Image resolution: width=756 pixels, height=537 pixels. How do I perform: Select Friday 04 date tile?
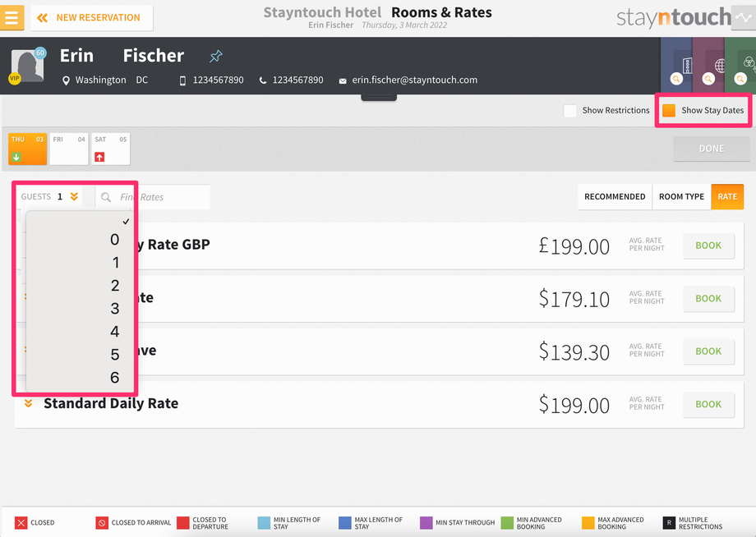point(69,149)
